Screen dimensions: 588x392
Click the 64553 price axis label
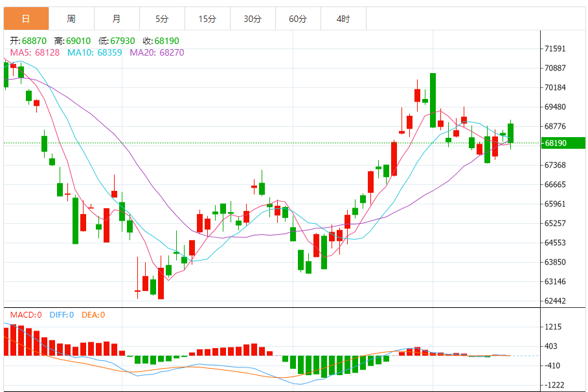555,243
